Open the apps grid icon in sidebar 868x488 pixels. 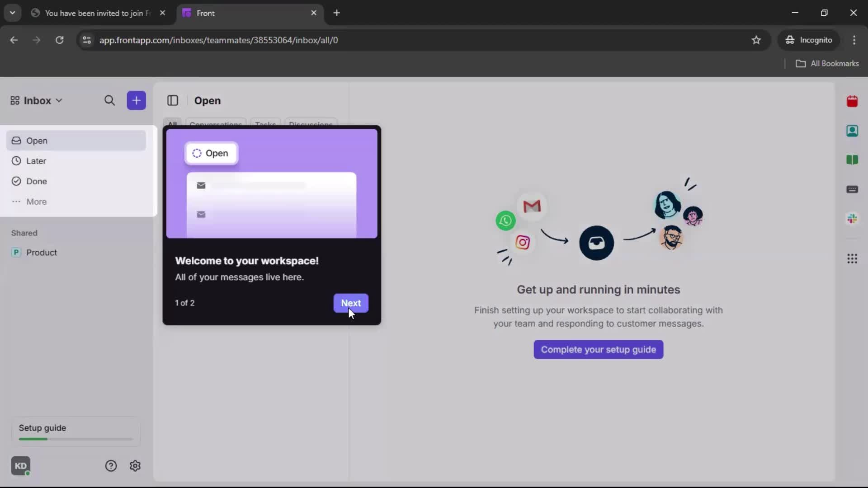pos(853,259)
